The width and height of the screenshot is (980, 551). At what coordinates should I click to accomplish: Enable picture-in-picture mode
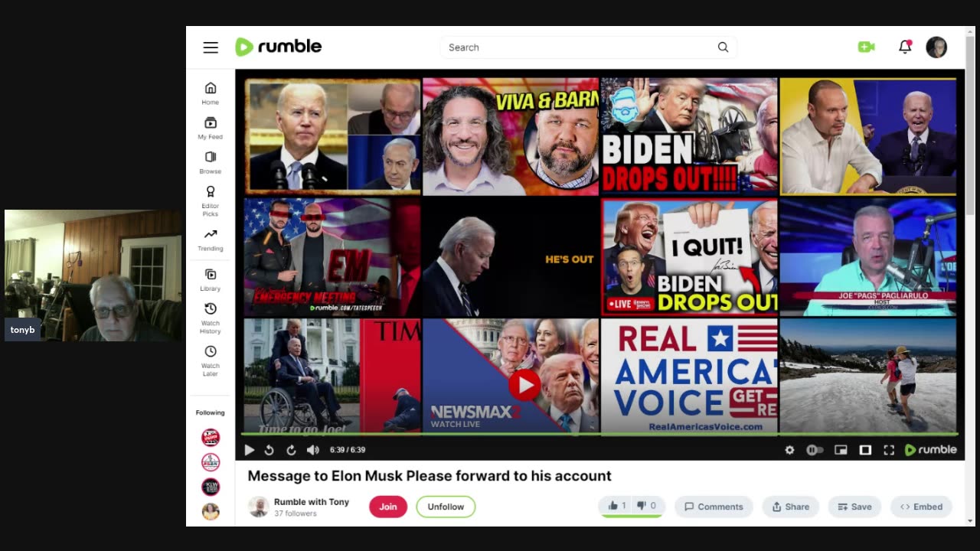(841, 450)
